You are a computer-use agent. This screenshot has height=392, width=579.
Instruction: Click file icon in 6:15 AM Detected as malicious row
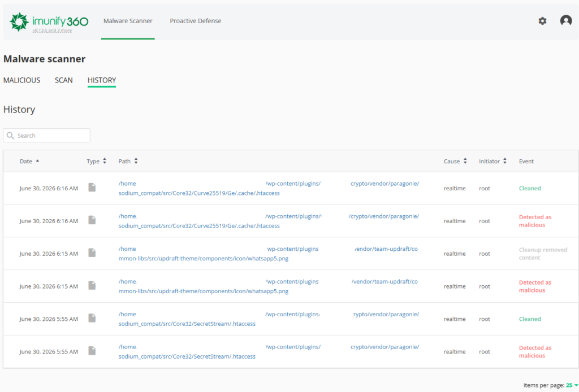click(x=92, y=285)
